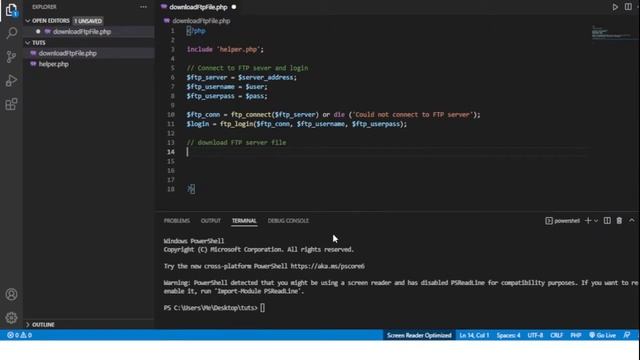Viewport: 640px width, 360px height.
Task: Open the launch profile dropdown arrow
Action: click(596, 221)
